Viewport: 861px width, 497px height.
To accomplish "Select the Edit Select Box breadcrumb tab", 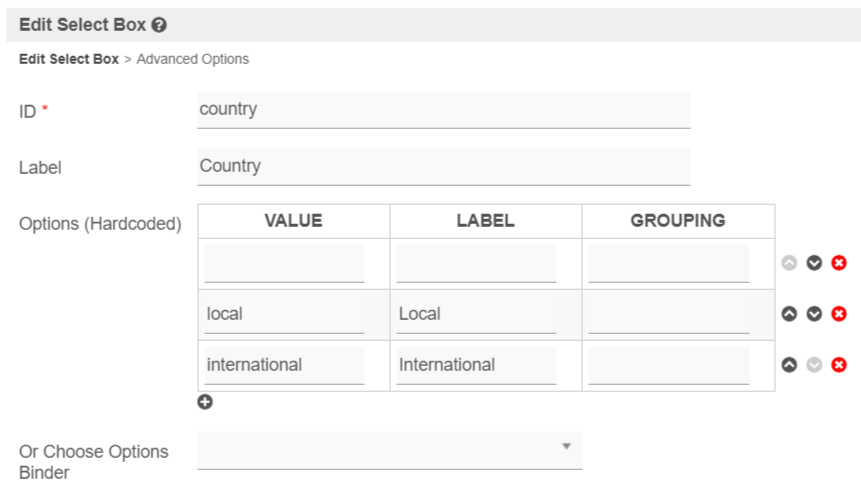I will (x=68, y=59).
